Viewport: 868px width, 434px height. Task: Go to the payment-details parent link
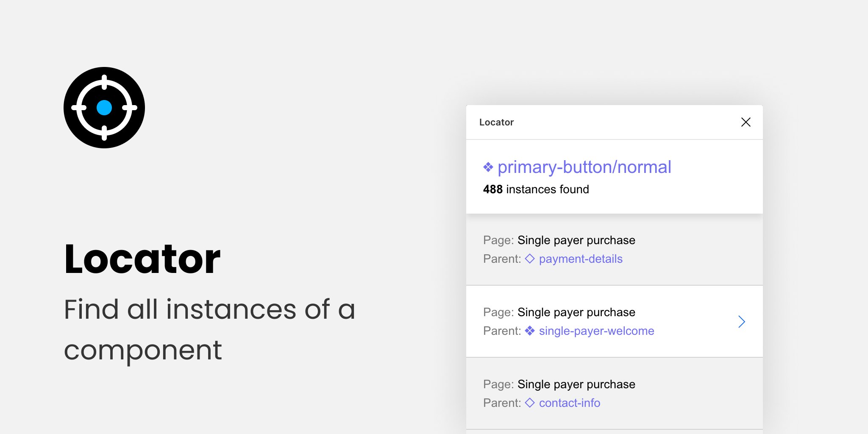(x=580, y=259)
